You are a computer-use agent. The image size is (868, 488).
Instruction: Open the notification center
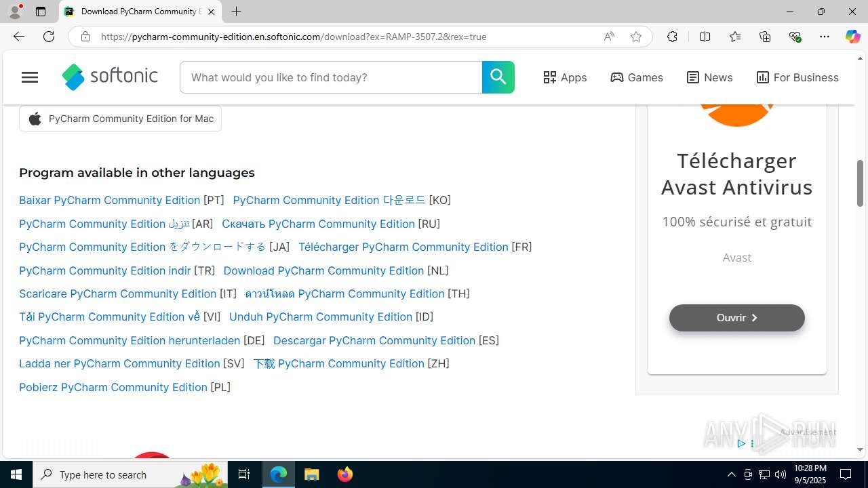tap(846, 474)
